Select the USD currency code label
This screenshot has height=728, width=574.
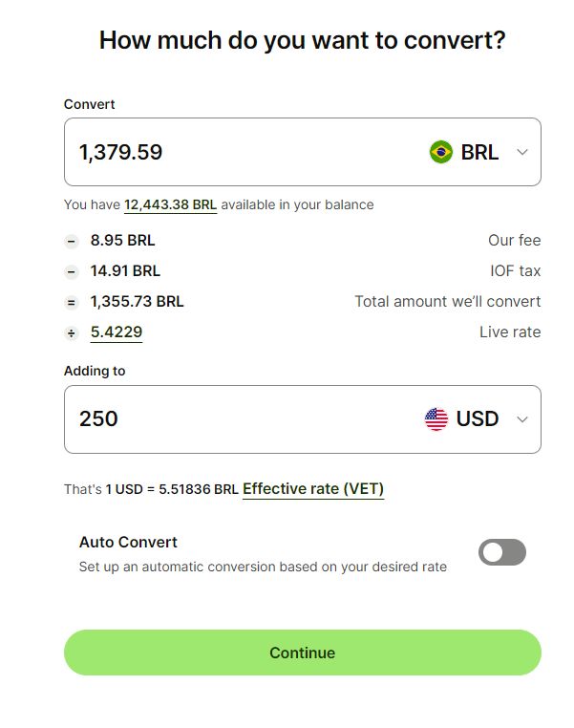point(478,418)
